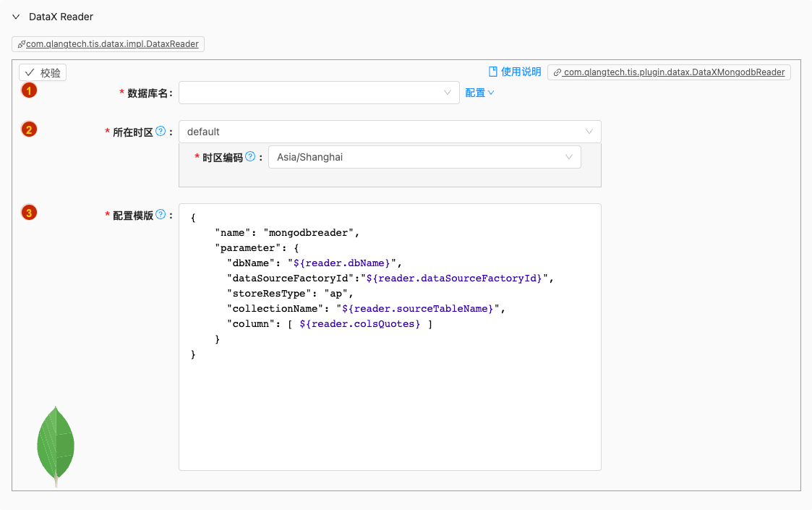Click the red number 3 step badge
Viewport: 812px width, 510px height.
[x=29, y=213]
